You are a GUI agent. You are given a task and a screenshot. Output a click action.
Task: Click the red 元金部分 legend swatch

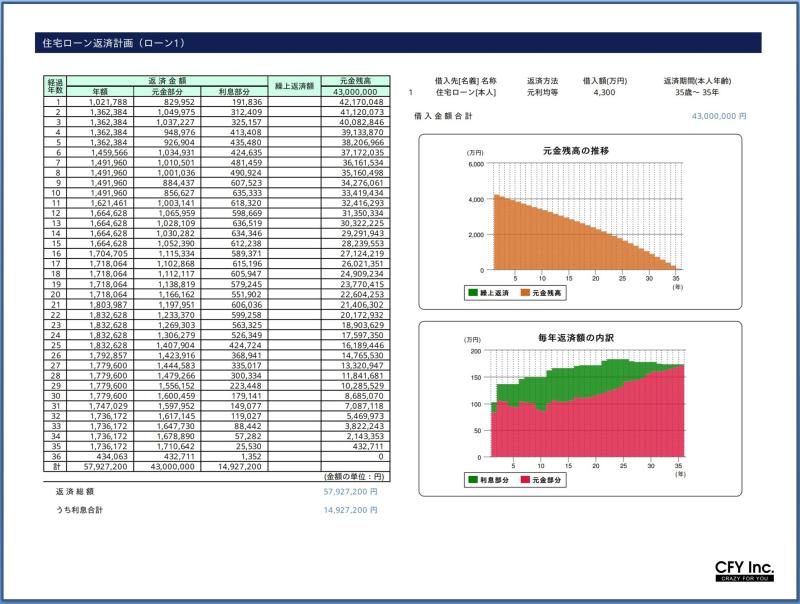(525, 480)
